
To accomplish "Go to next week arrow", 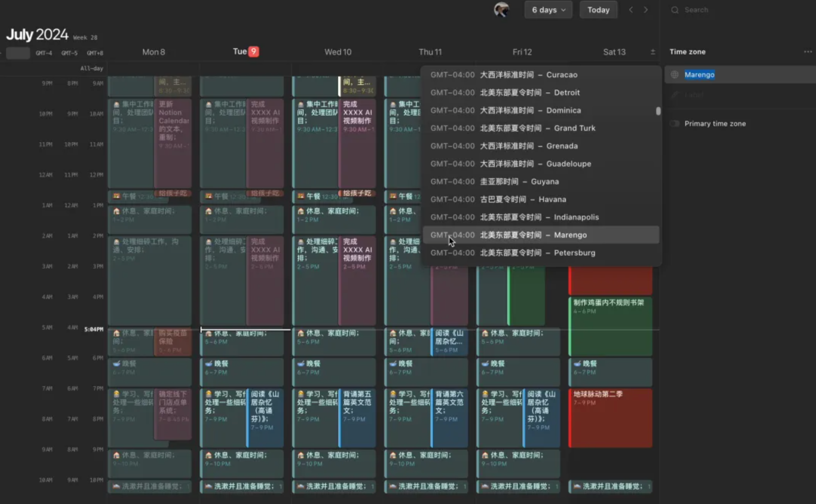I will coord(646,10).
